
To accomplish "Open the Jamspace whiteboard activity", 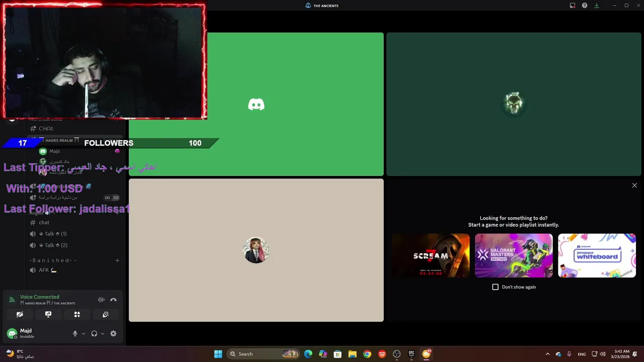I will 597,255.
